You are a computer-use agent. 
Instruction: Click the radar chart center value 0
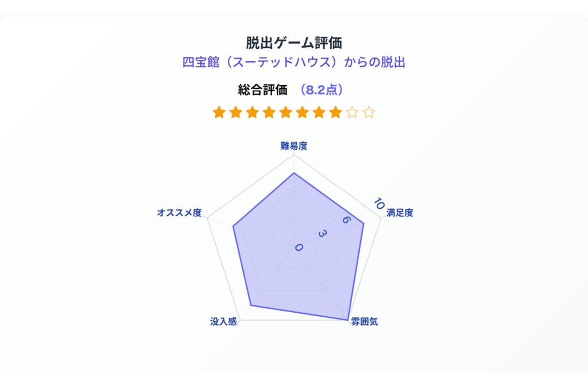pyautogui.click(x=299, y=247)
